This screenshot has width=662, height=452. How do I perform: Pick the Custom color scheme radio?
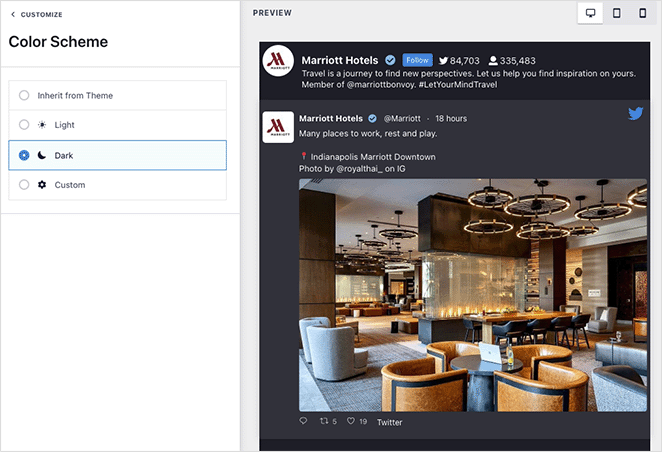tap(24, 185)
